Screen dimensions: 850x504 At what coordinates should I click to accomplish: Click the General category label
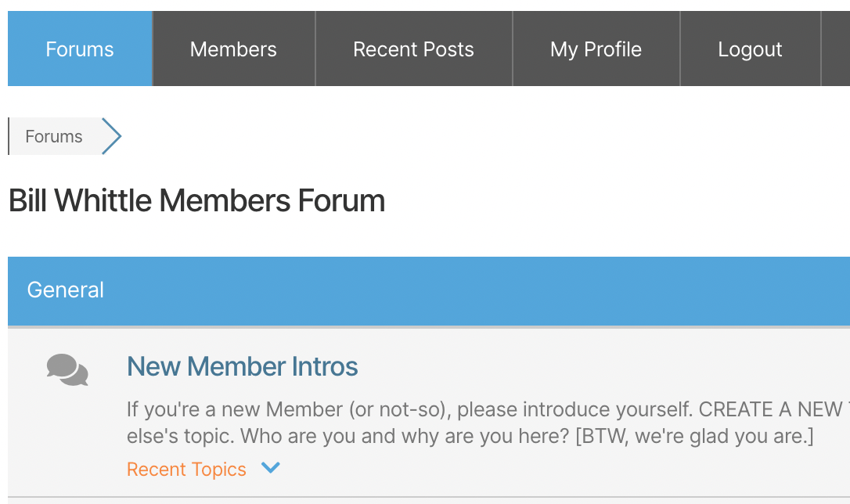(x=66, y=290)
